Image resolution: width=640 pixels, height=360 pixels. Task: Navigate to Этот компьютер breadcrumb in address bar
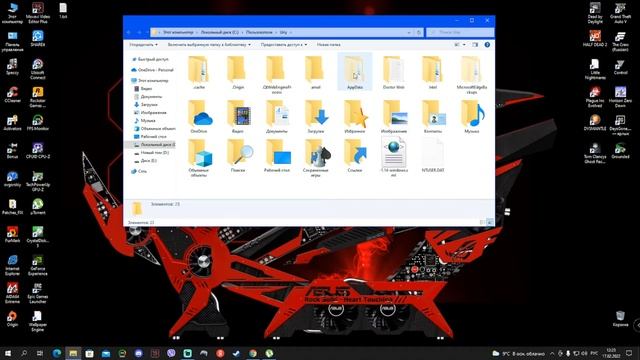pos(178,32)
